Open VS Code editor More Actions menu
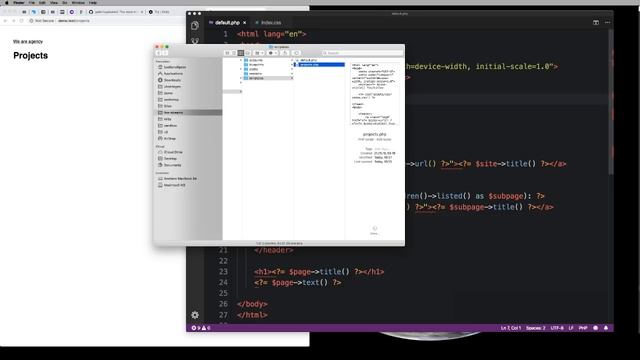The width and height of the screenshot is (640, 360). pos(607,22)
